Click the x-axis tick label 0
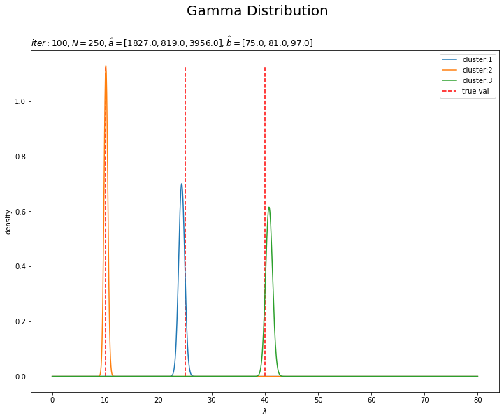 pyautogui.click(x=52, y=400)
